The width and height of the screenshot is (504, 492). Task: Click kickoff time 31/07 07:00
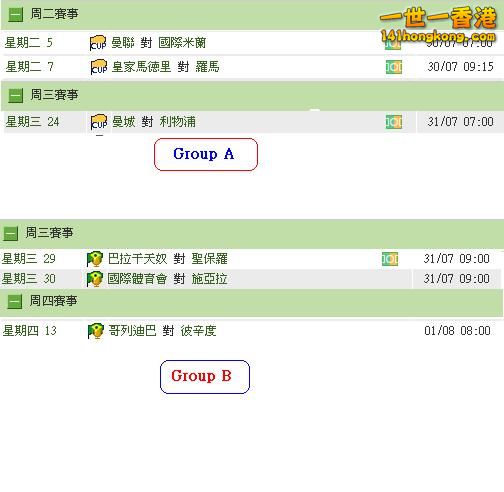click(x=460, y=122)
